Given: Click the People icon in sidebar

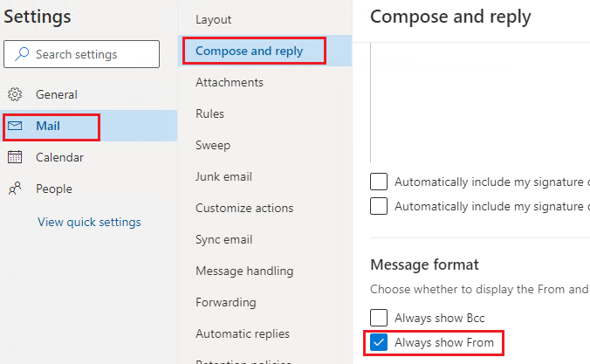Looking at the screenshot, I should pos(15,189).
